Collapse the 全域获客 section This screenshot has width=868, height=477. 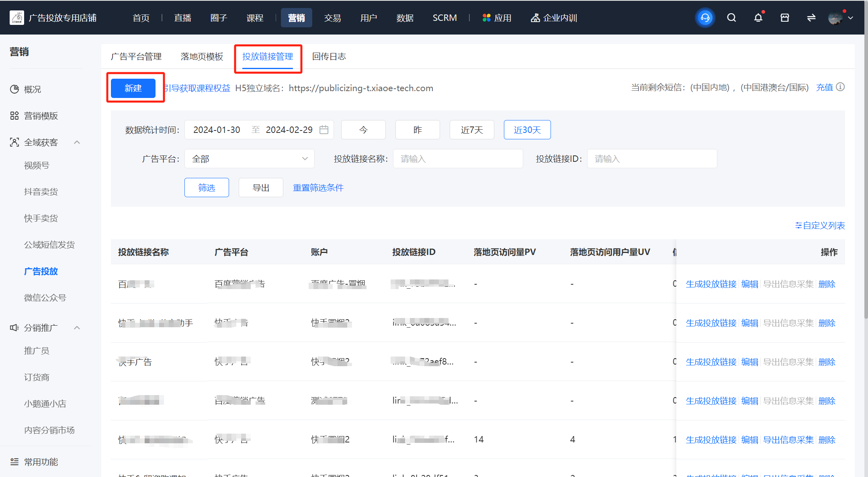77,142
